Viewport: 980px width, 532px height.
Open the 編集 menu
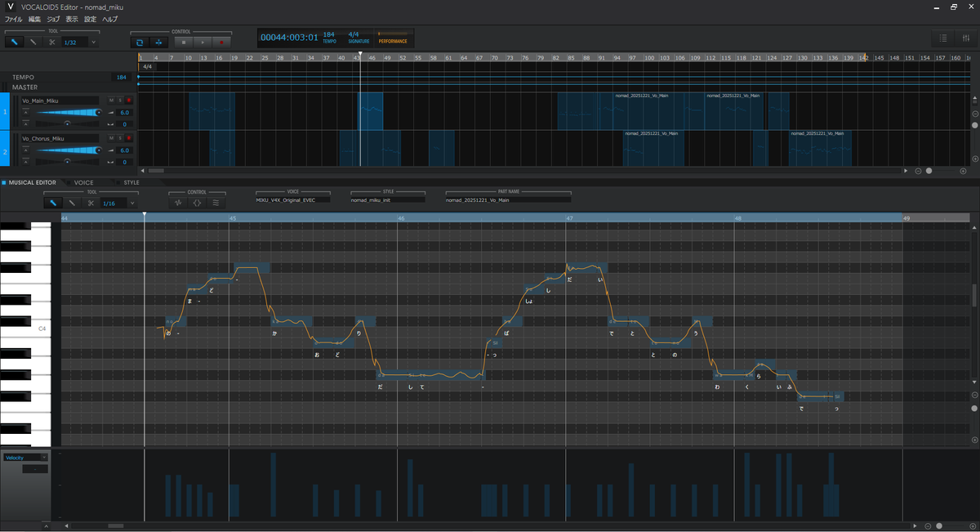(34, 19)
